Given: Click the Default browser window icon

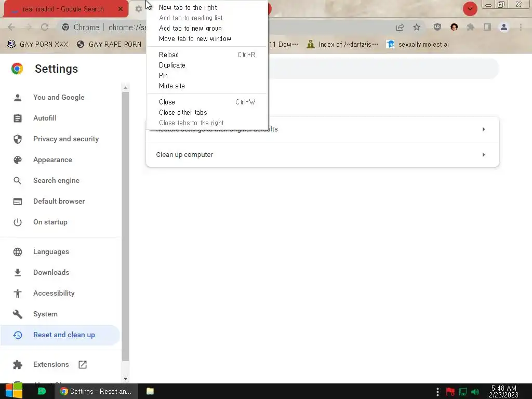Looking at the screenshot, I should pos(18,202).
